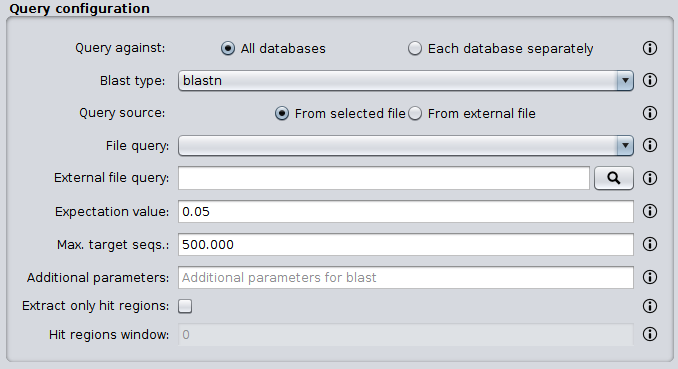Click the 'Extract only hit regions:' label
Viewport: 678px width, 369px height.
tap(95, 306)
